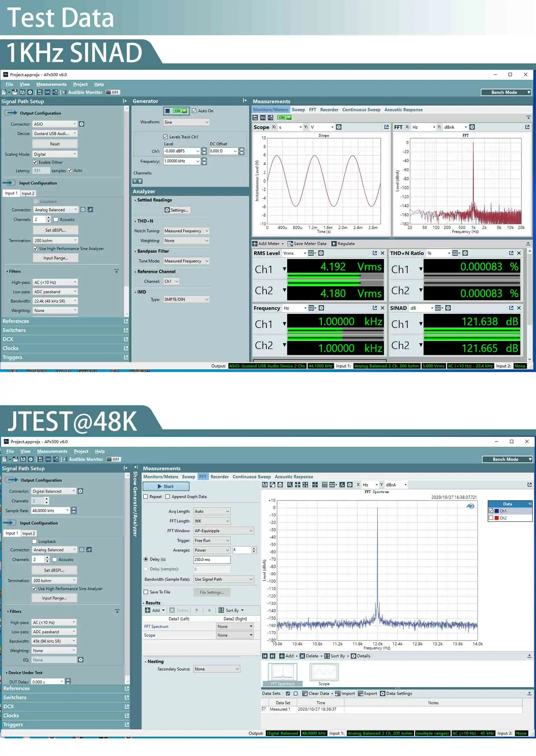Toggle Enable Dither checkbox
The image size is (536, 756).
[x=35, y=162]
